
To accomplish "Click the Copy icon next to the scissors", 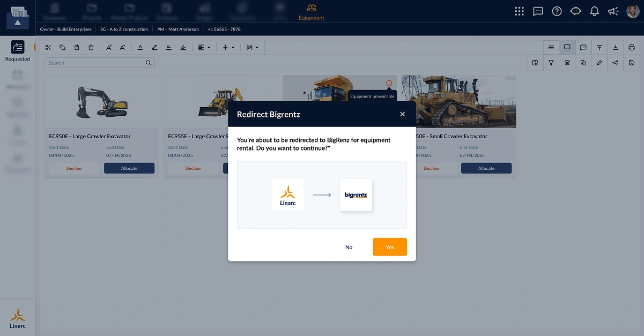I will [x=62, y=47].
